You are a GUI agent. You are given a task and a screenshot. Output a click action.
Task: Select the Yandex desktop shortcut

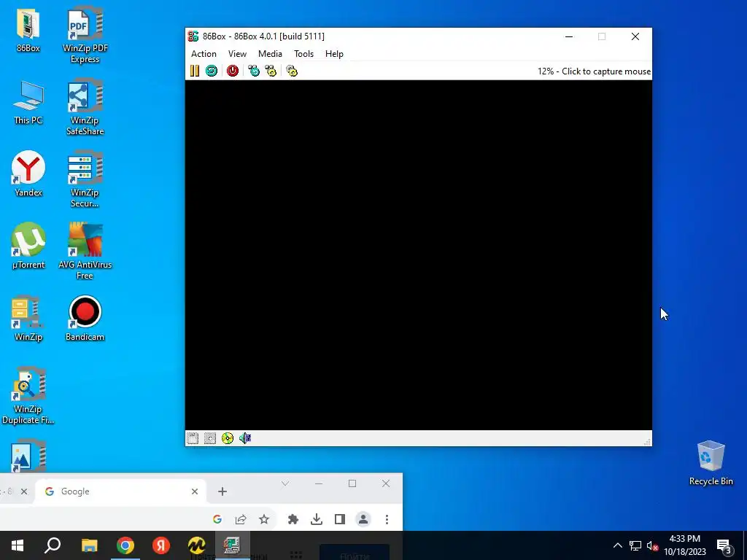click(x=28, y=174)
